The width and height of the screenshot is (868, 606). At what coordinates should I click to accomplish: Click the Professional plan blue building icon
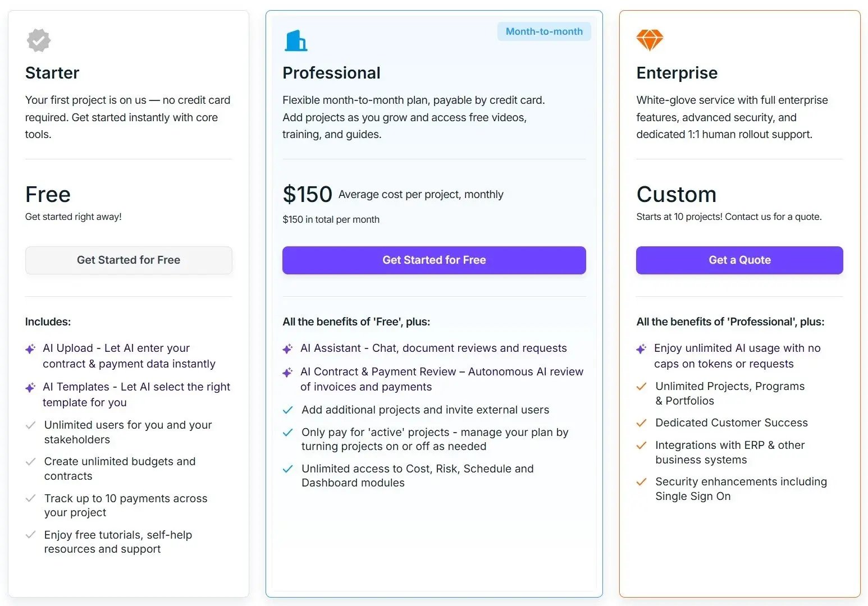point(296,41)
